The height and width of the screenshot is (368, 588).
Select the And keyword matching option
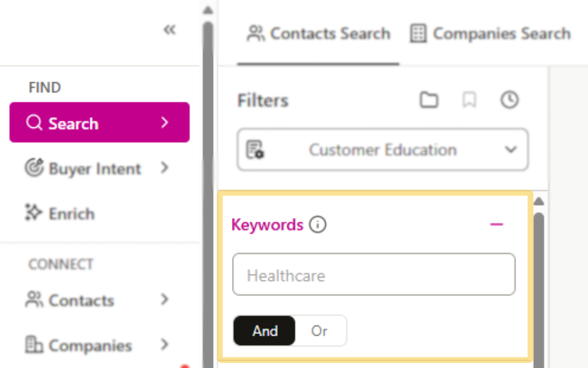(264, 331)
